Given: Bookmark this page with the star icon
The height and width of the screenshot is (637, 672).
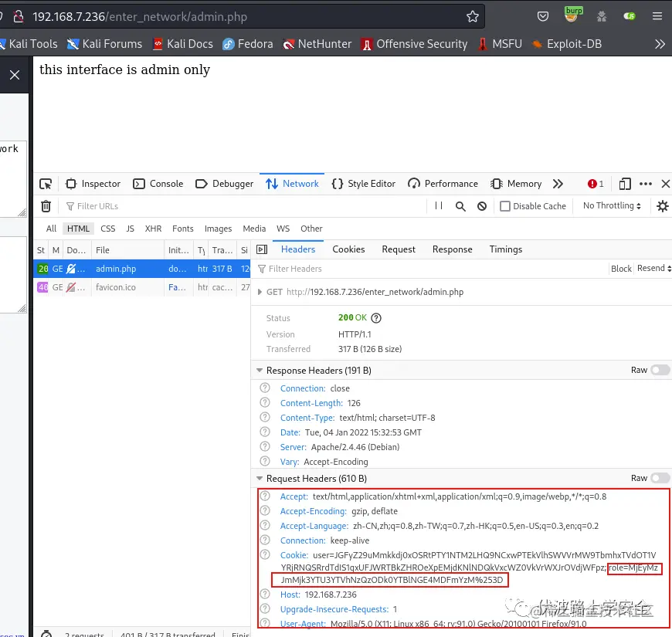Looking at the screenshot, I should (472, 17).
